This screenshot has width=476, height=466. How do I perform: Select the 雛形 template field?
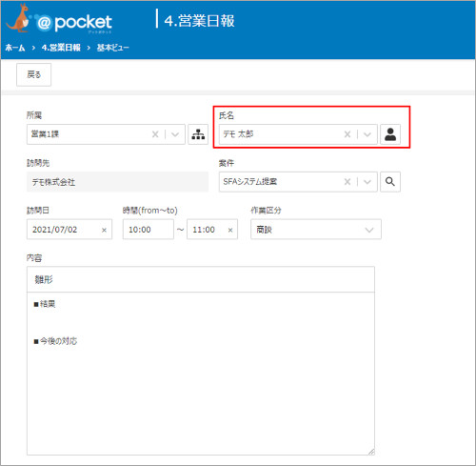click(x=201, y=279)
